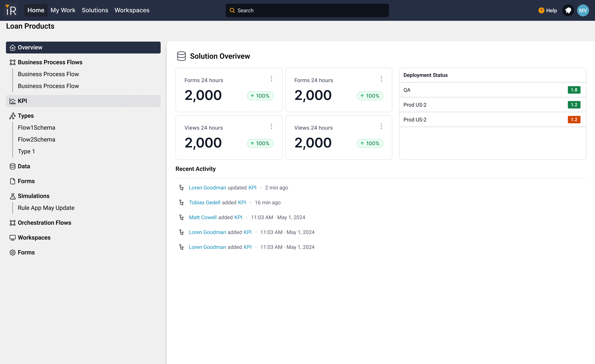
Task: Open the Solutions menu
Action: click(95, 10)
